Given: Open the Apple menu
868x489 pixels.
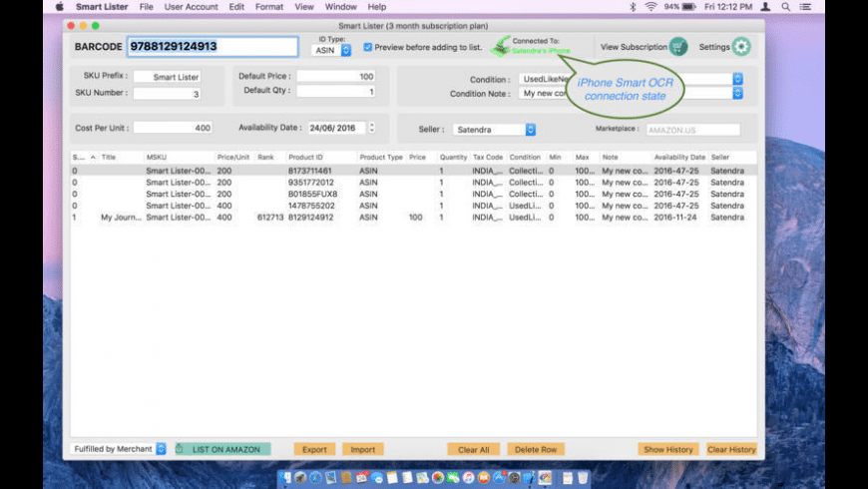Looking at the screenshot, I should (x=60, y=7).
